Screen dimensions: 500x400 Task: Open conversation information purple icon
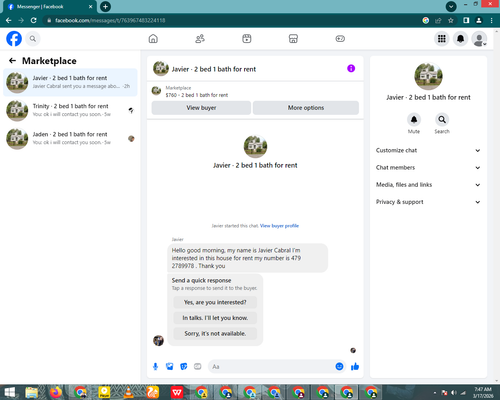click(x=351, y=68)
